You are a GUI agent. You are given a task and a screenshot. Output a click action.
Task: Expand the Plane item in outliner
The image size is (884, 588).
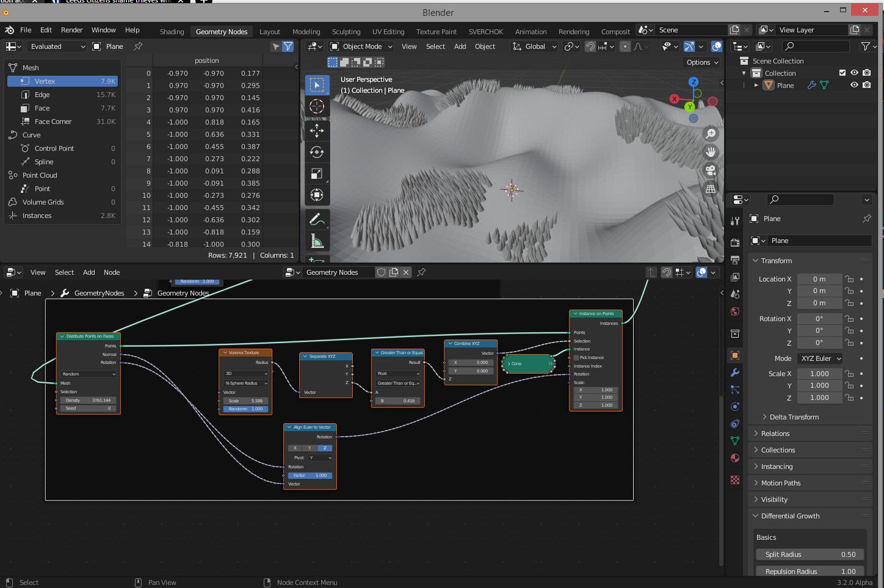(756, 85)
